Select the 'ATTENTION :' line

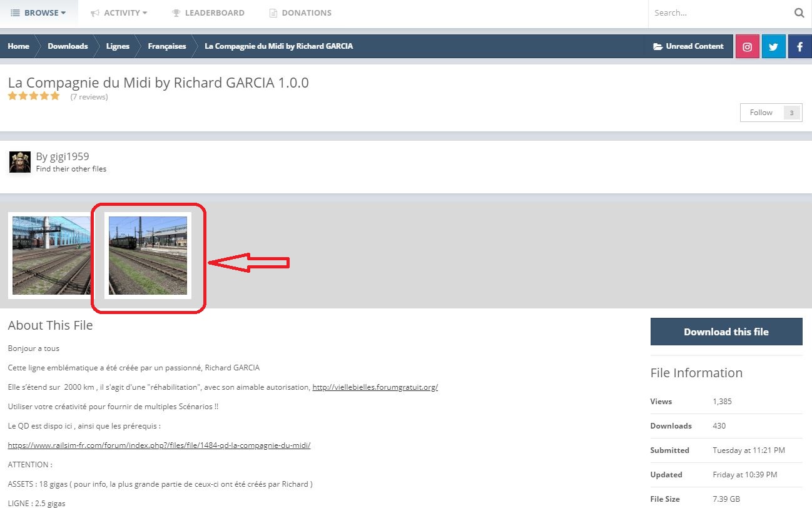(30, 465)
